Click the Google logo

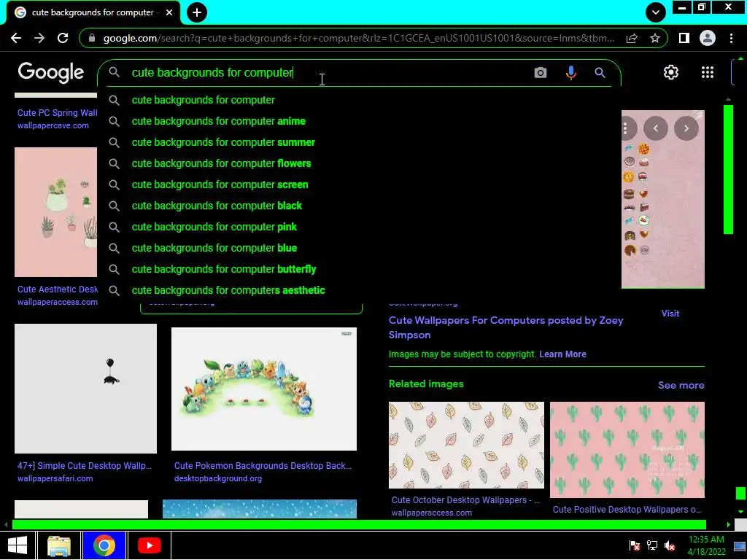pyautogui.click(x=51, y=73)
